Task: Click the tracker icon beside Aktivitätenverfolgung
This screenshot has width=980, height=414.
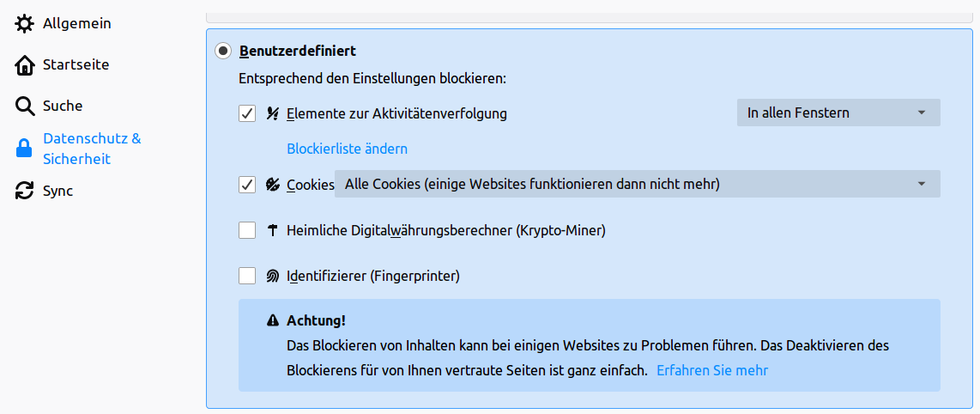Action: [x=273, y=113]
